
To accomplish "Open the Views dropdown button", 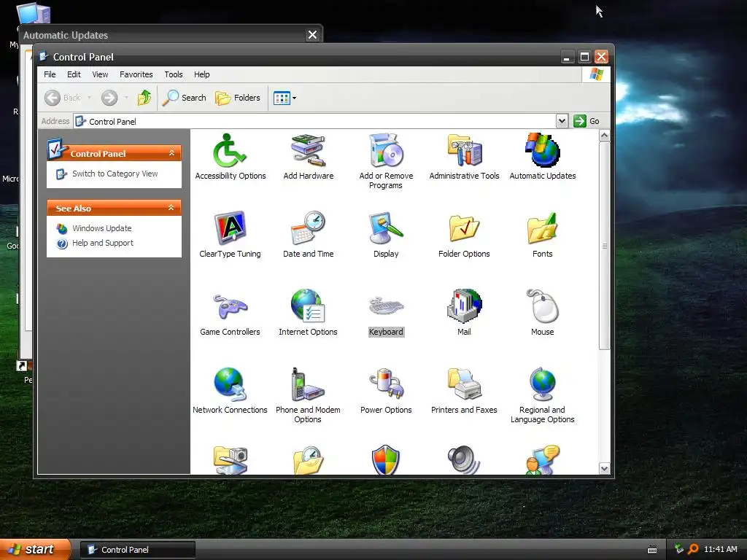I will [285, 98].
